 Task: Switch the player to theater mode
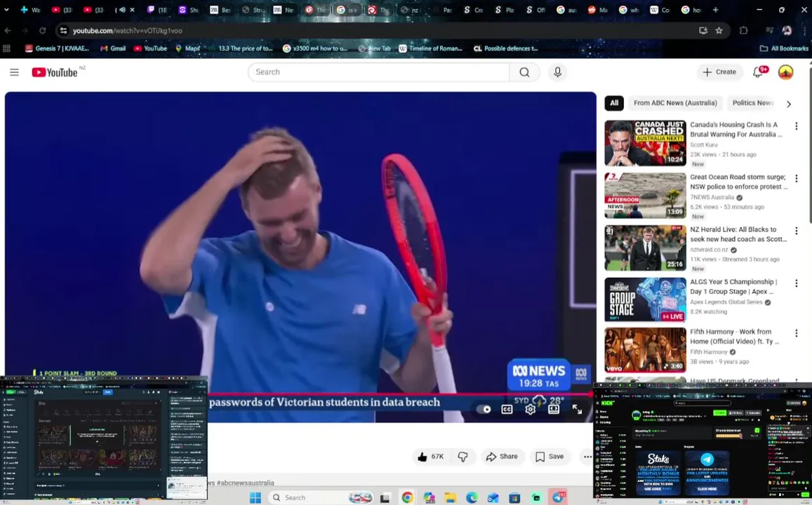[x=554, y=410]
